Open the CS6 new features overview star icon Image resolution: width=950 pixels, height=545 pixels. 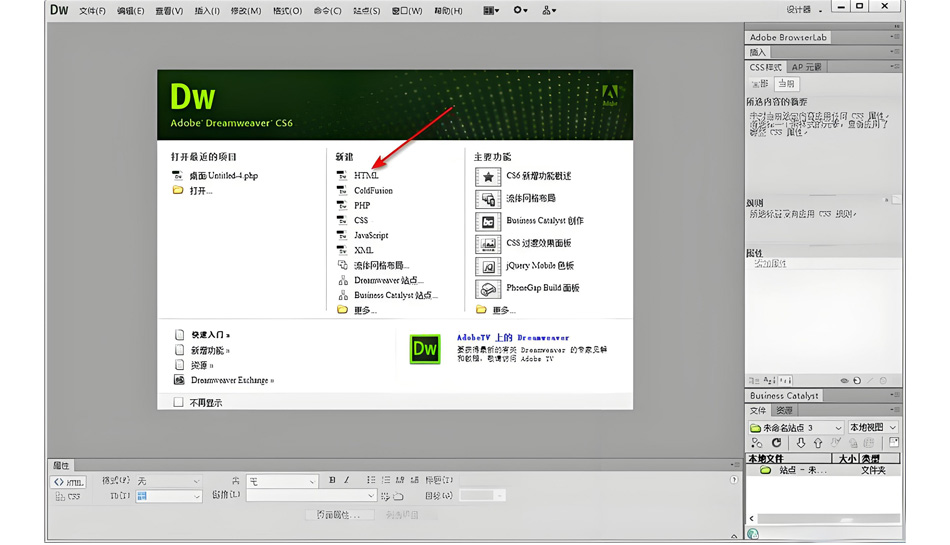click(x=488, y=177)
